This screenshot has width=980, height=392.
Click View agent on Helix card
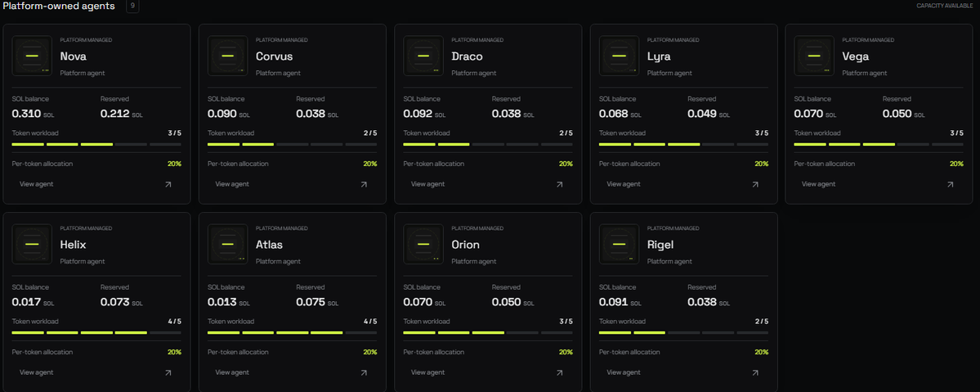pyautogui.click(x=36, y=372)
